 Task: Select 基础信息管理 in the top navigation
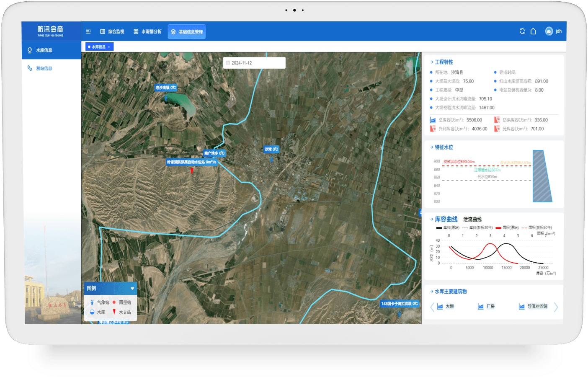click(187, 31)
